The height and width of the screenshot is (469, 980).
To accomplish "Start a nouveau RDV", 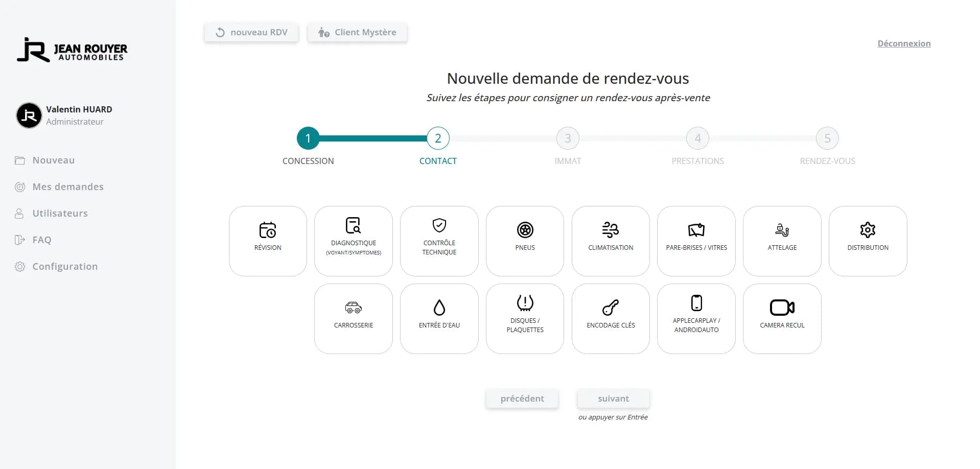I will [x=251, y=33].
